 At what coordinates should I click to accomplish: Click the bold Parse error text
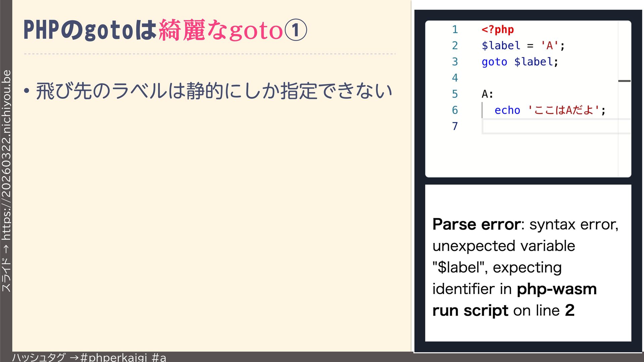476,224
